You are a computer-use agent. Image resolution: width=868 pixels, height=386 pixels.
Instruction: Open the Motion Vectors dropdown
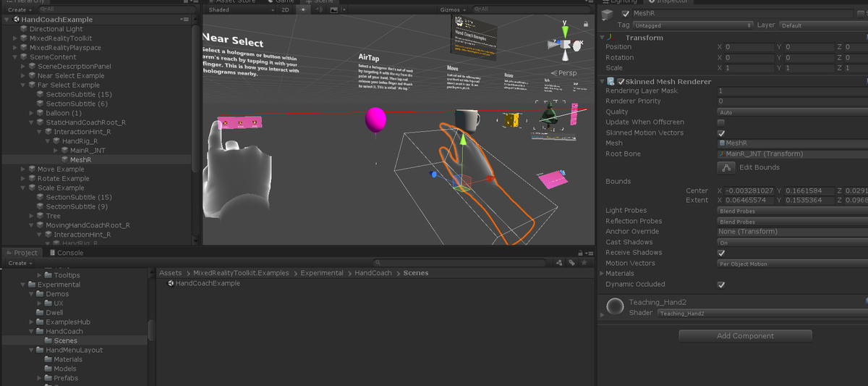coord(792,264)
